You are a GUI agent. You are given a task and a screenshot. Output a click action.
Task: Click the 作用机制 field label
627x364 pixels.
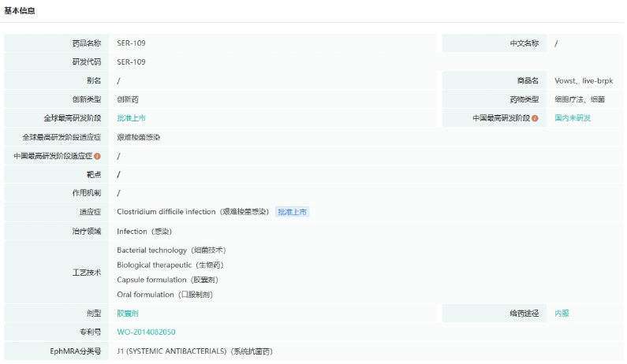click(87, 193)
